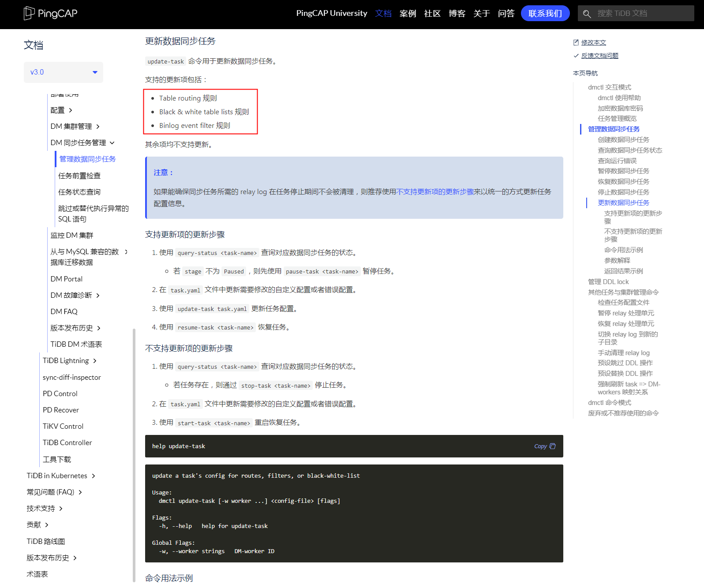This screenshot has height=588, width=704.
Task: Open 任务前置检查 in the sidebar
Action: [79, 176]
